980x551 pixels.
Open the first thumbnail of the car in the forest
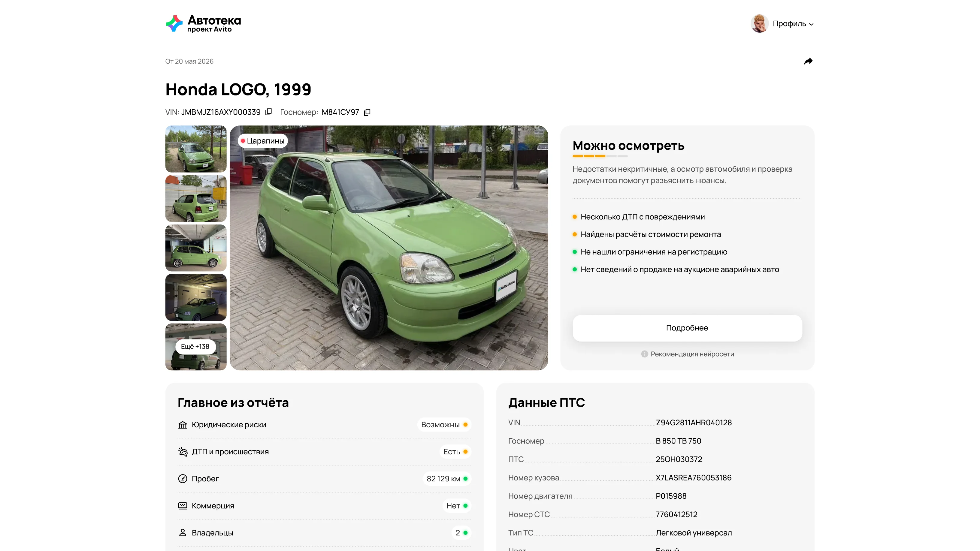point(196,149)
